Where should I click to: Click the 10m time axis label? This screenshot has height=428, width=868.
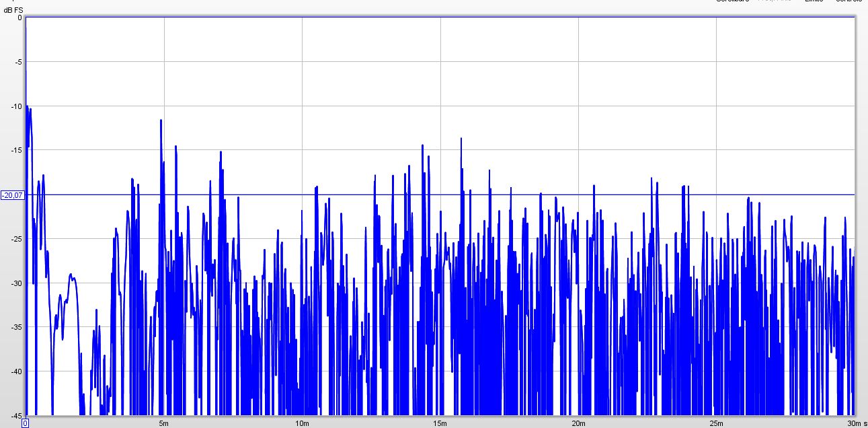click(x=302, y=423)
